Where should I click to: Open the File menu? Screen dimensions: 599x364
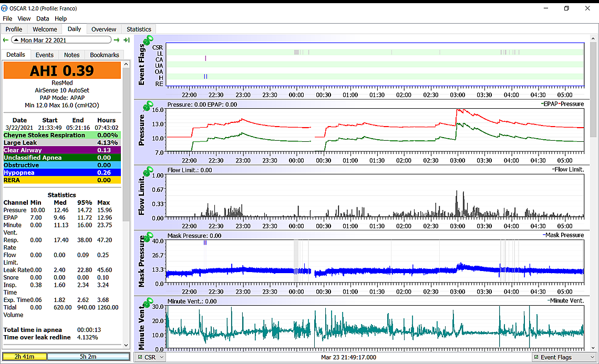coord(7,18)
